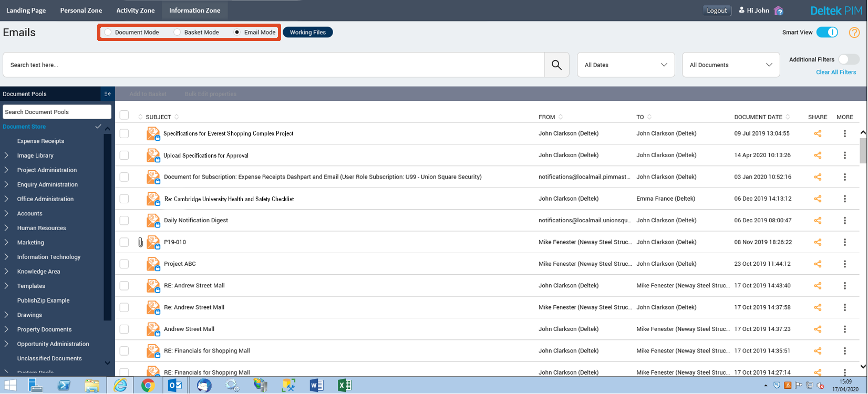Click the search magnifier icon button

pos(556,65)
